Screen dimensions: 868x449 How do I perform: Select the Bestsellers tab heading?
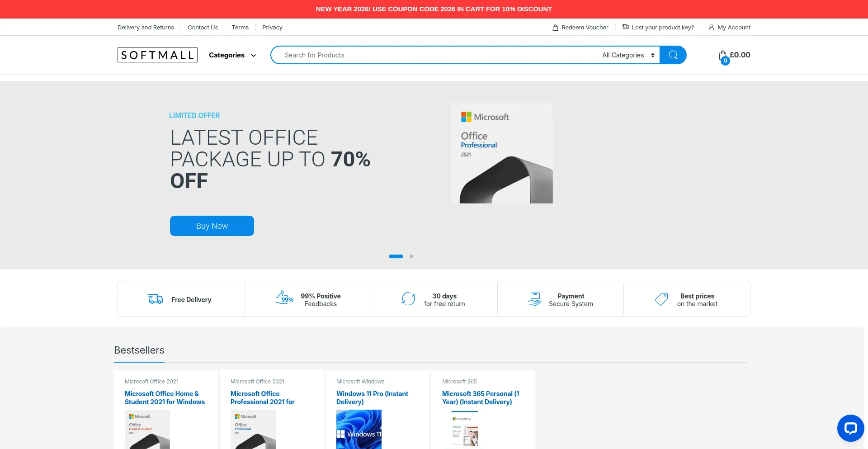(x=139, y=350)
